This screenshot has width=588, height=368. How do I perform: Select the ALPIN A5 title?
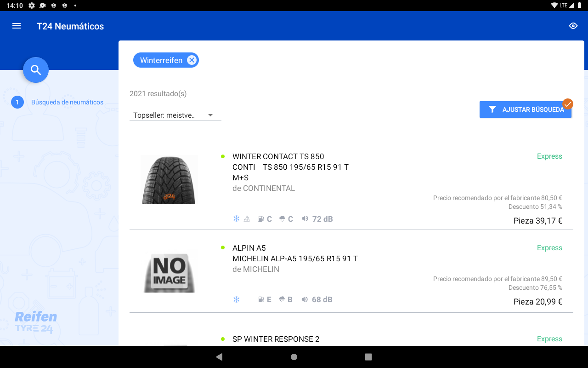pyautogui.click(x=249, y=248)
